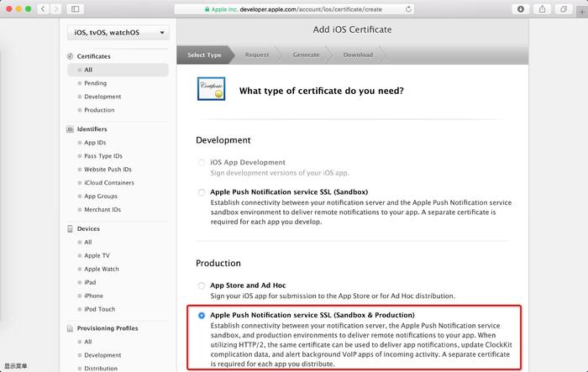
Task: Open the iOS, tvOS, watchOS platform dropdown
Action: pos(117,33)
